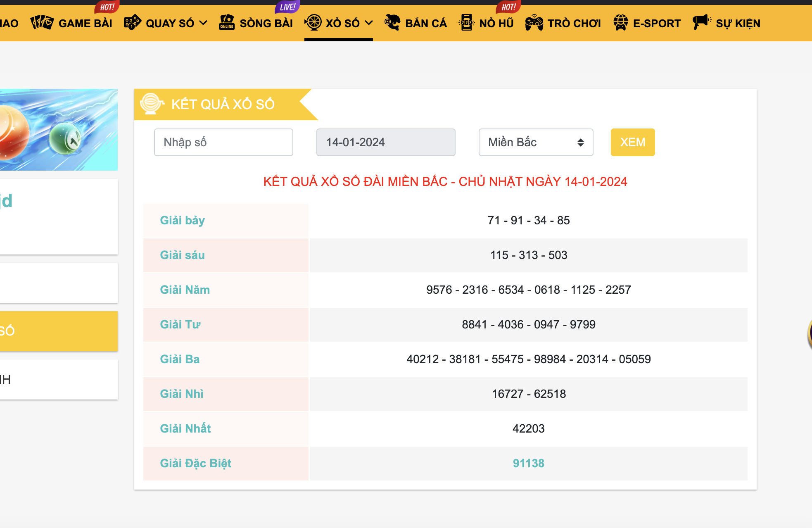
Task: Click the gamepad icon beside Trò Chơi
Action: coord(534,23)
